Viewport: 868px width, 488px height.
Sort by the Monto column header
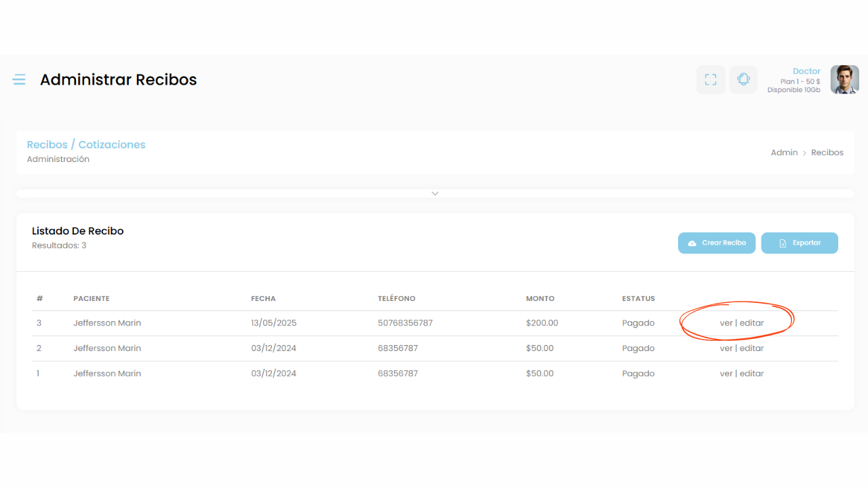540,298
